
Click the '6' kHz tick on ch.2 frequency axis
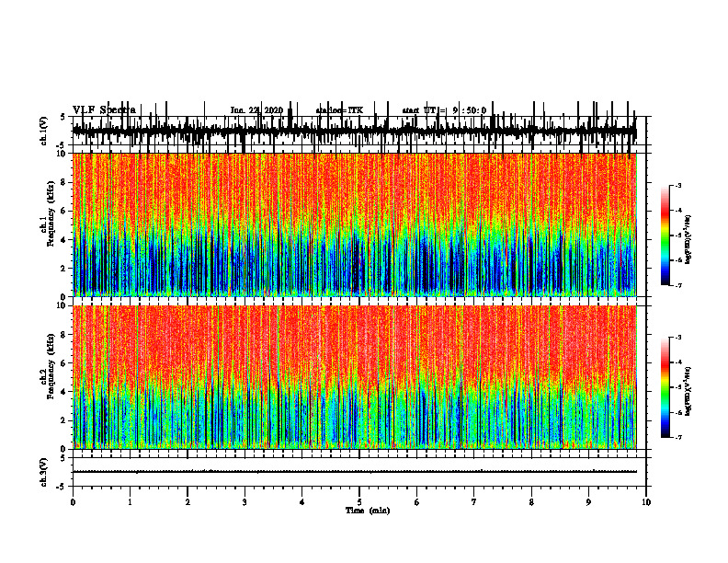coord(64,363)
